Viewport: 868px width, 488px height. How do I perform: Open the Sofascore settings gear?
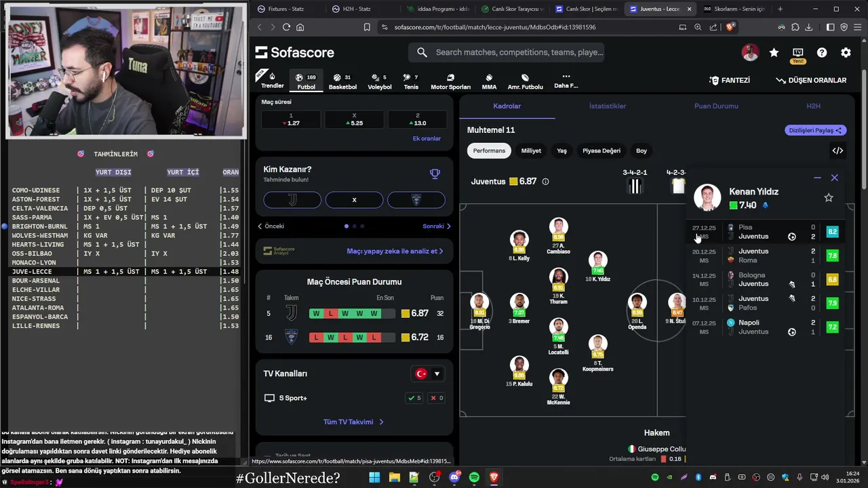[x=846, y=52]
